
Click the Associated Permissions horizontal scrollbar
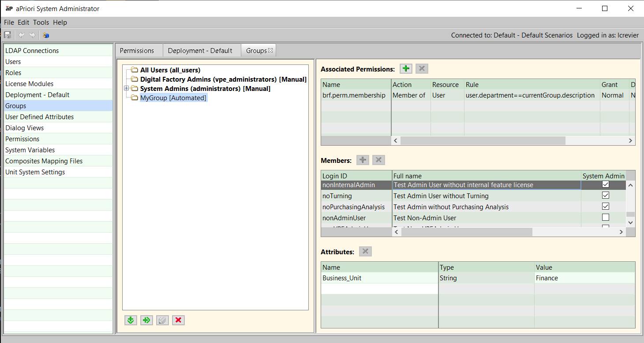point(483,140)
